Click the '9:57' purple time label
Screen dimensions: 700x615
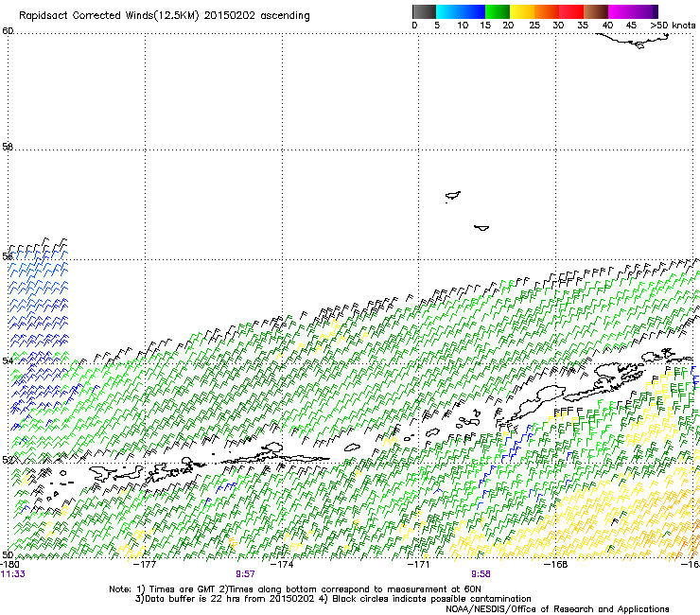245,574
